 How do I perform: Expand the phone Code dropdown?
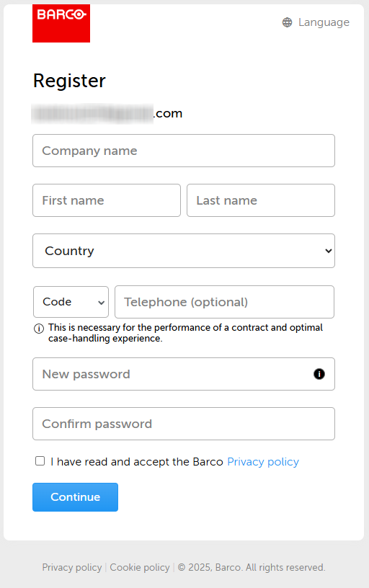pos(71,302)
